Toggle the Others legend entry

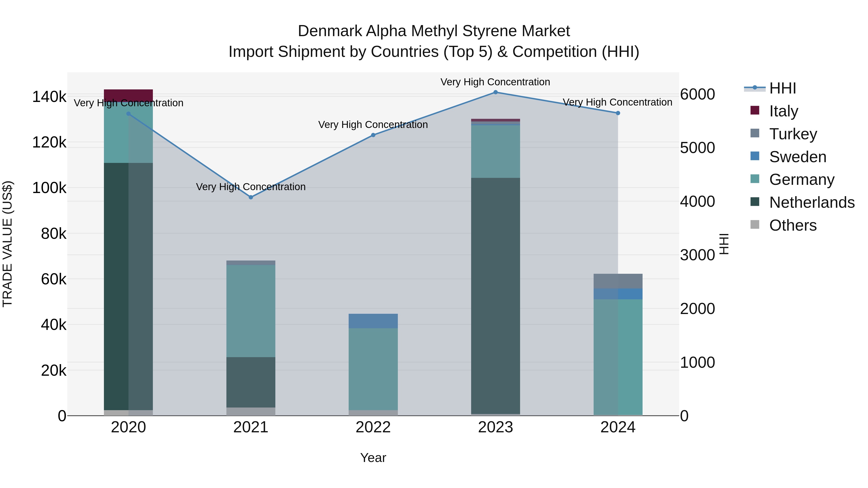(x=784, y=225)
